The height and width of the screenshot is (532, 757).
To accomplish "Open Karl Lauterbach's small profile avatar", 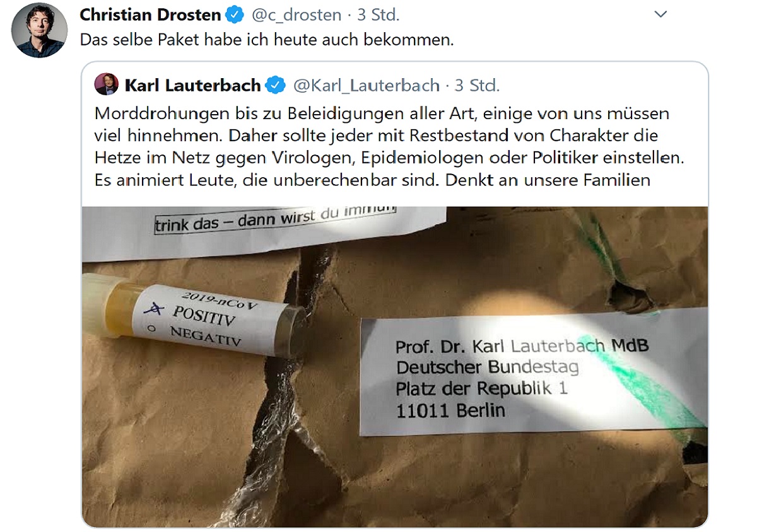I will [107, 84].
